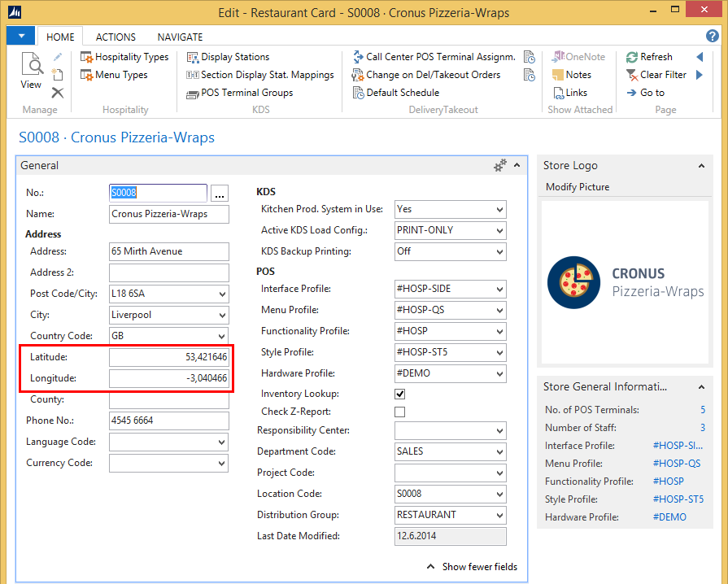Viewport: 728px width, 584px height.
Task: Uncheck the Inventory Lookup checkbox
Action: (x=400, y=394)
